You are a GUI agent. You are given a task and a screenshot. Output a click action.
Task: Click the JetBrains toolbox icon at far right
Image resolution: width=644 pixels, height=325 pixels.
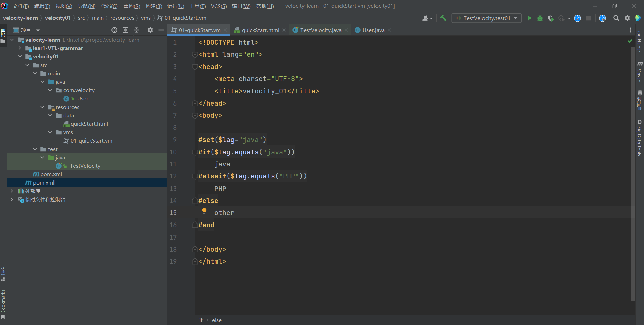(638, 18)
